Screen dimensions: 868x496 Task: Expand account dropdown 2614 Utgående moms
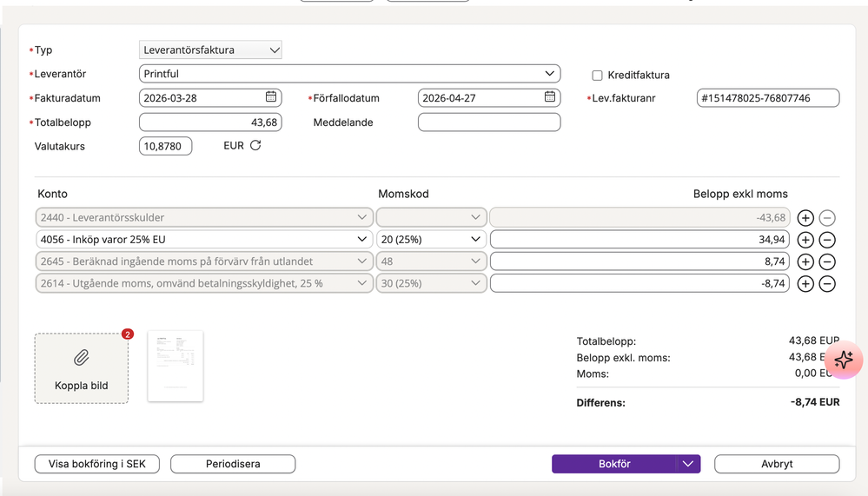(x=204, y=283)
